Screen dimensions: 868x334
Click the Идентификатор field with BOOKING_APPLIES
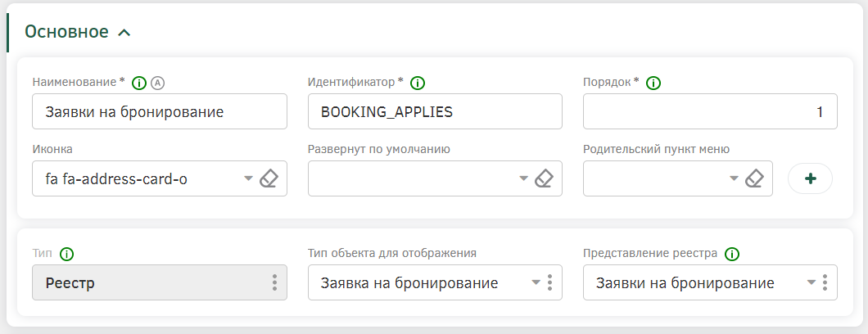[435, 111]
